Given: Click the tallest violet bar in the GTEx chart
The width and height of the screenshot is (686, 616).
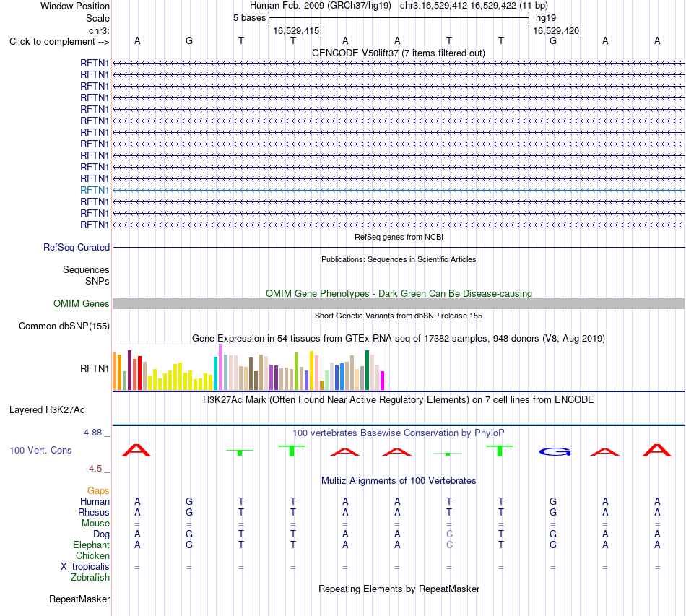Looking at the screenshot, I should (x=220, y=367).
